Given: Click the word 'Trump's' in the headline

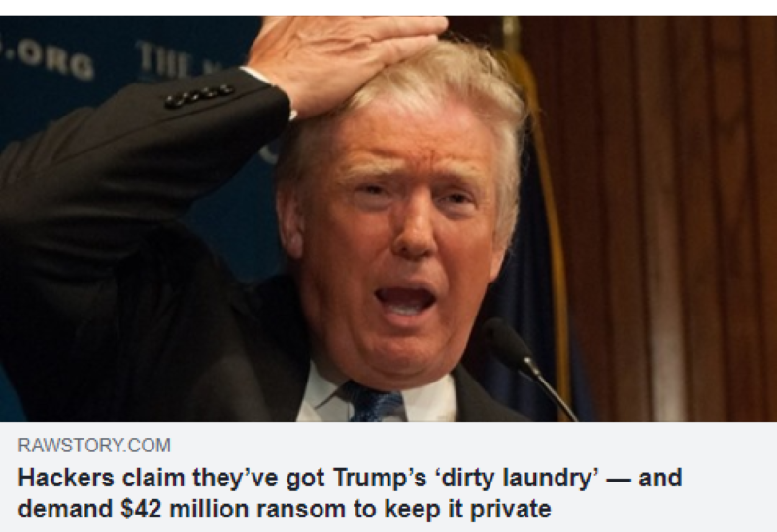Looking at the screenshot, I should coord(380,478).
